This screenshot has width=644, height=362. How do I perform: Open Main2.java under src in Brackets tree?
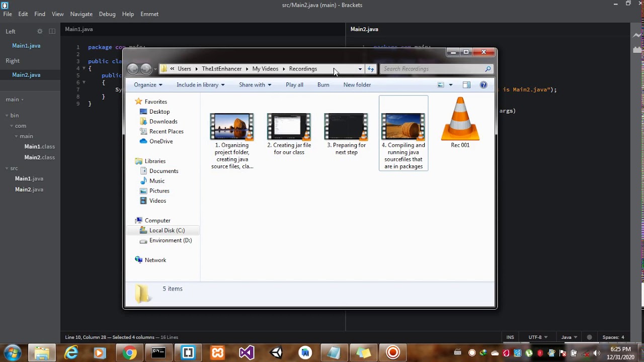[x=29, y=190]
